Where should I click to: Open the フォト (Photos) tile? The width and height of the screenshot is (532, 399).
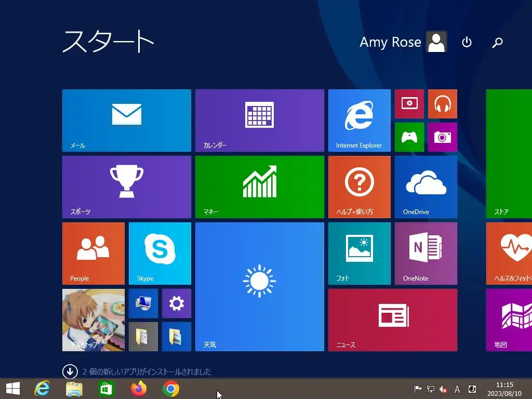[x=360, y=254]
